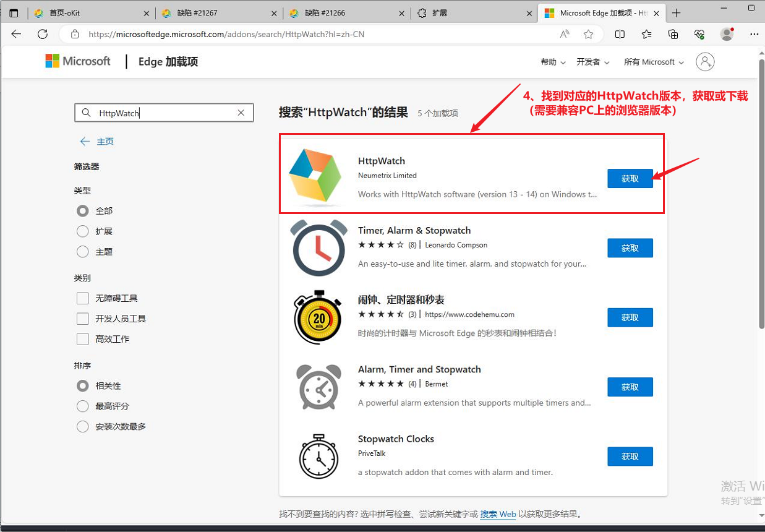
Task: Open read aloud icon in address bar
Action: pos(565,34)
